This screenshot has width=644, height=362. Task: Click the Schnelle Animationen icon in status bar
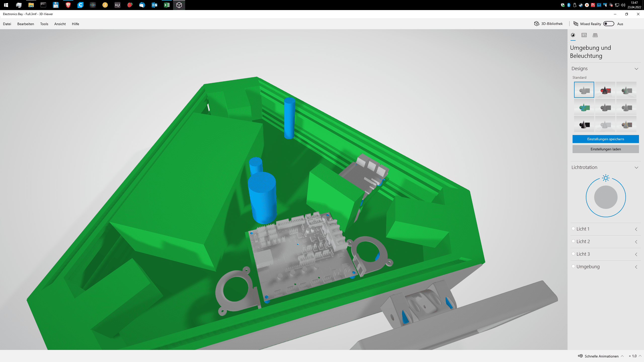[x=580, y=356]
